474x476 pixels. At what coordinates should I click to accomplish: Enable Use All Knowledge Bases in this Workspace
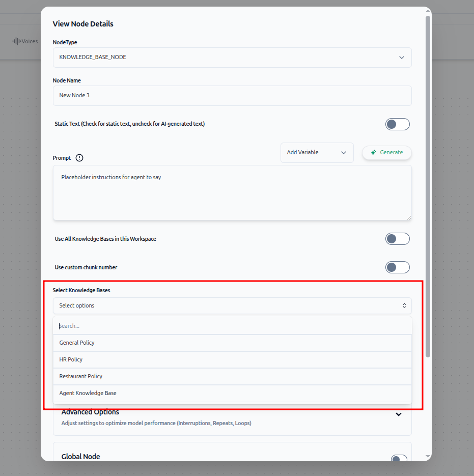tap(397, 239)
